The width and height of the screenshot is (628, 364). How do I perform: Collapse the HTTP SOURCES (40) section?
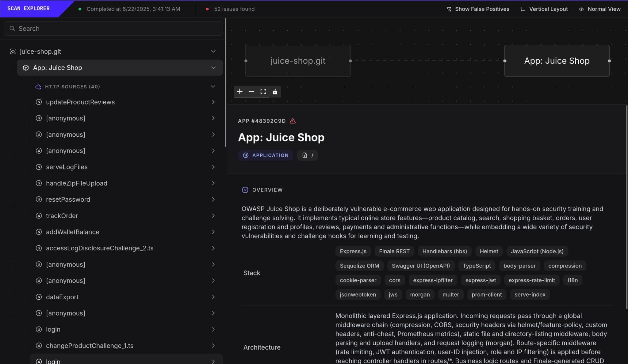pos(213,87)
